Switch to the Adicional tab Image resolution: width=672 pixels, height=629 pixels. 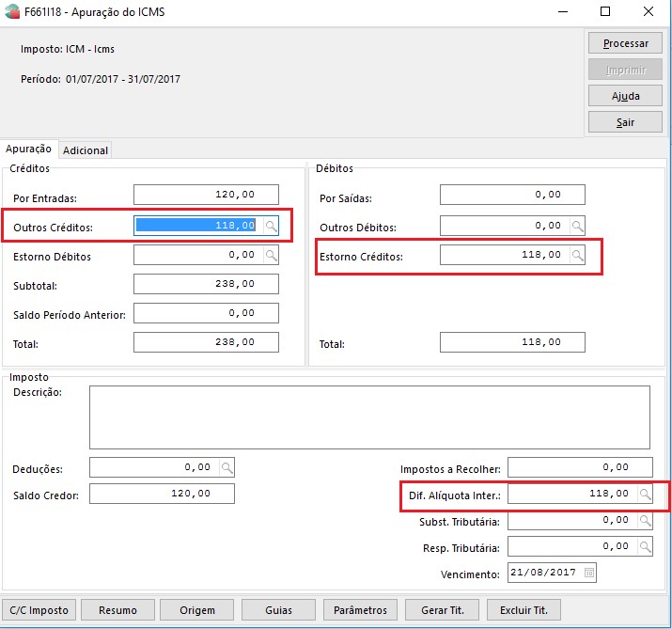[x=86, y=150]
